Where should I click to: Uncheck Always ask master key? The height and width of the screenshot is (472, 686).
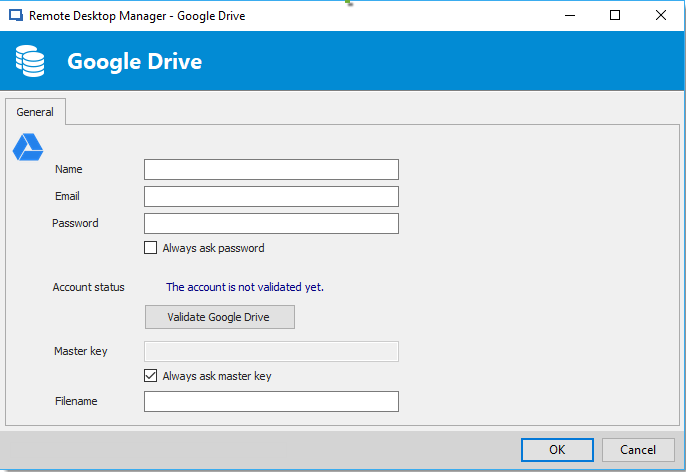click(x=150, y=375)
